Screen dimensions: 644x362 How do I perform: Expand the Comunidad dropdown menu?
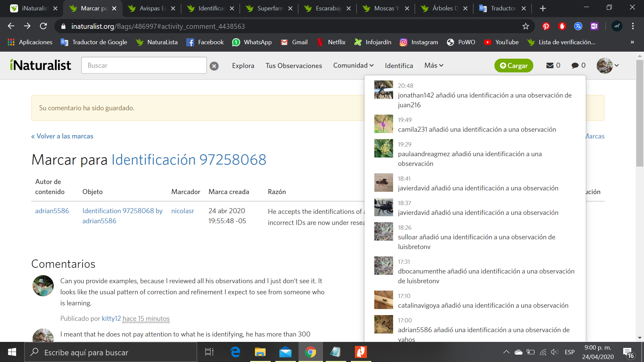[353, 65]
